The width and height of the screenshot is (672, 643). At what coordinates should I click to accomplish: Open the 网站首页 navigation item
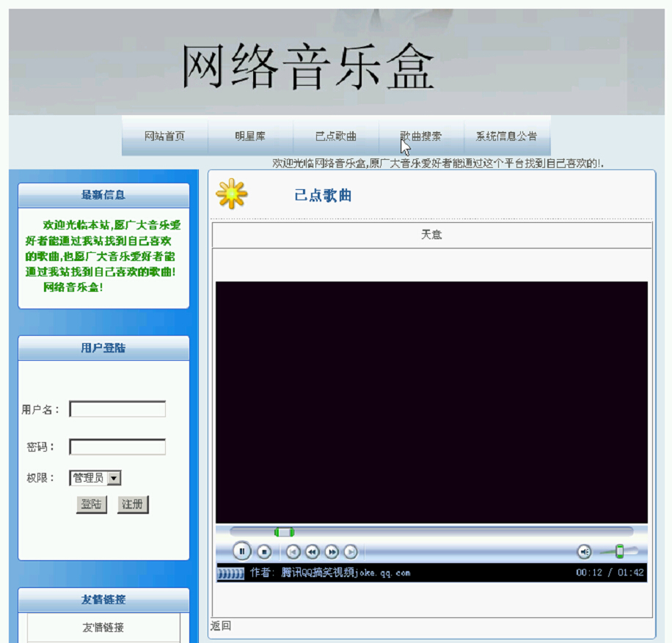(x=164, y=136)
